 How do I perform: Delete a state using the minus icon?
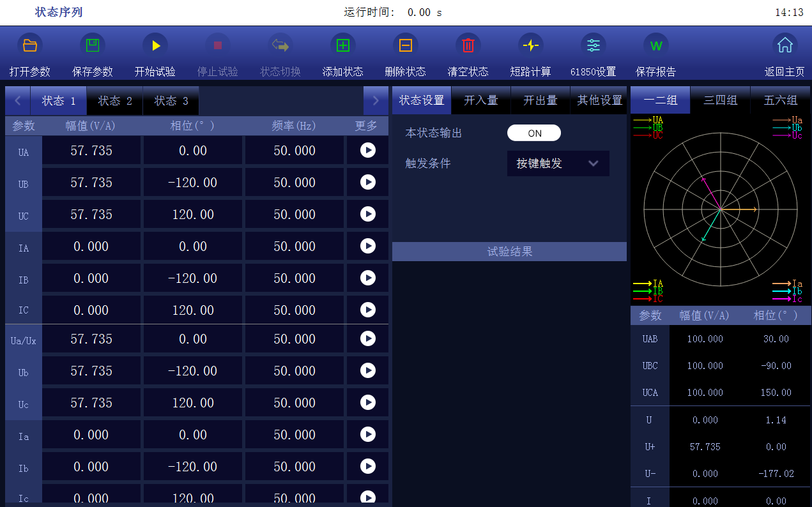click(x=406, y=45)
